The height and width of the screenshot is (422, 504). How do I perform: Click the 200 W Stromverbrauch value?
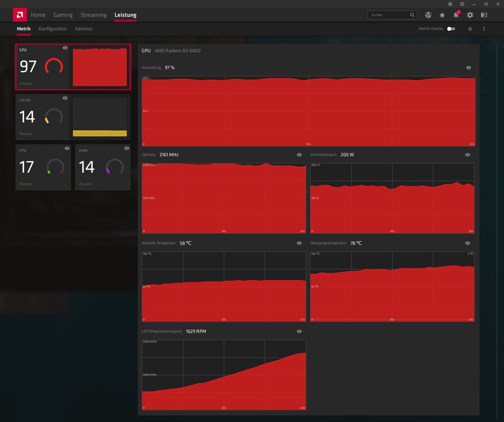[347, 155]
